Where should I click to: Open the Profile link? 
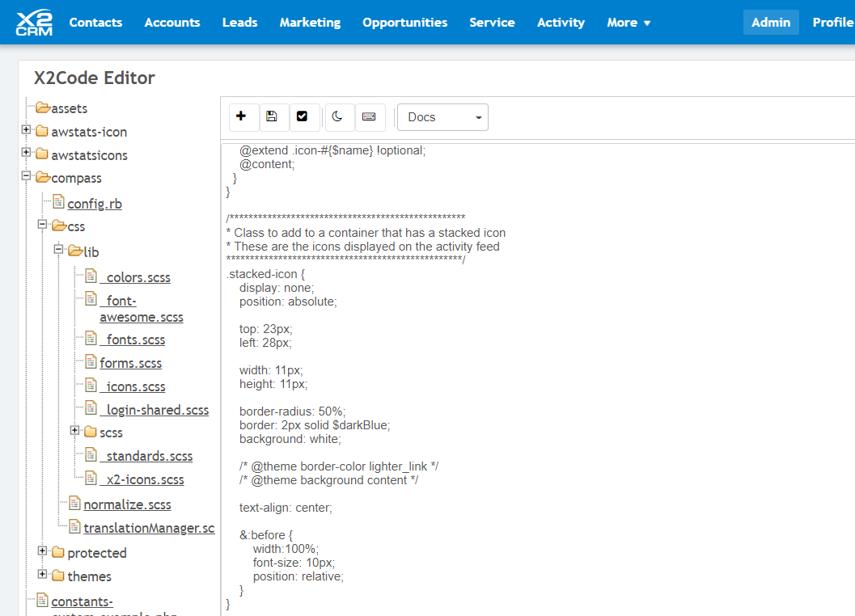click(833, 23)
